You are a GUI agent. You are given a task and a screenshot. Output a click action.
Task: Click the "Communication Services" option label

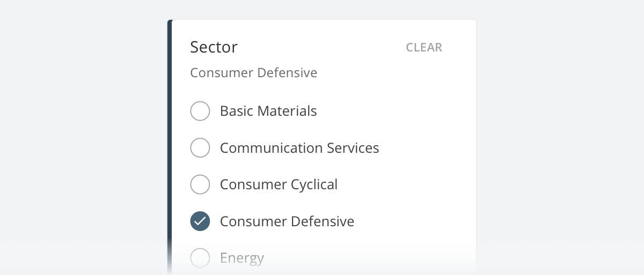point(299,148)
